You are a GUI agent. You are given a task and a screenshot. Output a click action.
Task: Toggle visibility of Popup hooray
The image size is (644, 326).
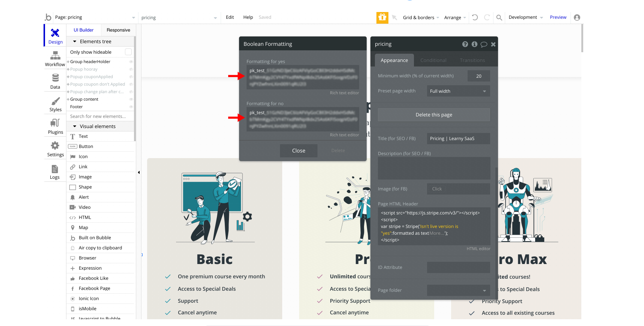131,69
